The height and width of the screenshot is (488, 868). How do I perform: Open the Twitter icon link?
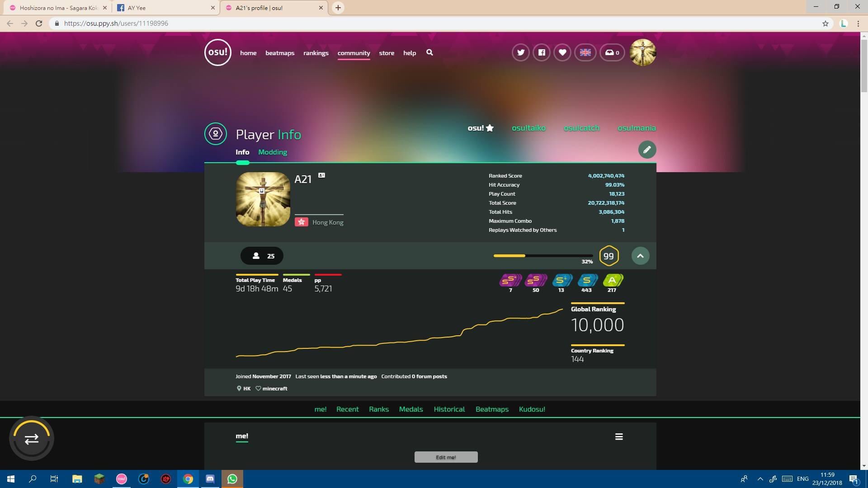coord(521,52)
